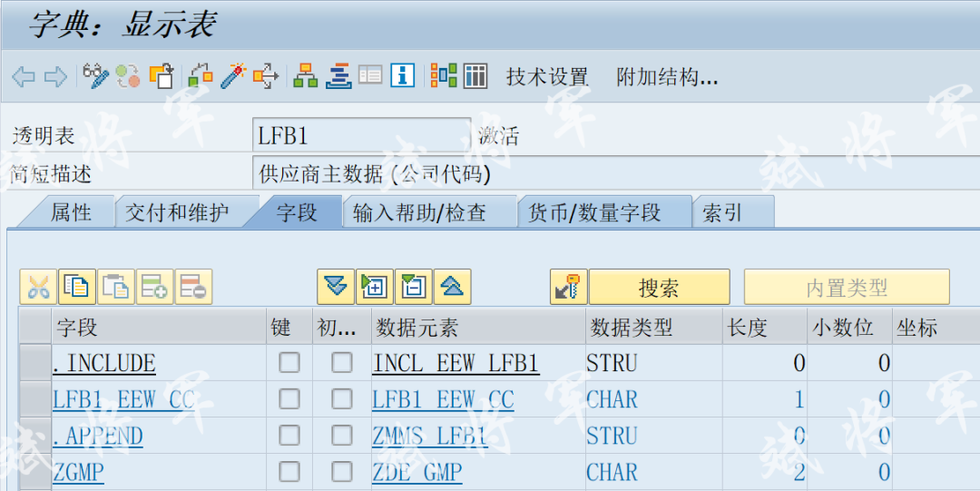Click the 简短描述 description field

pos(615,173)
